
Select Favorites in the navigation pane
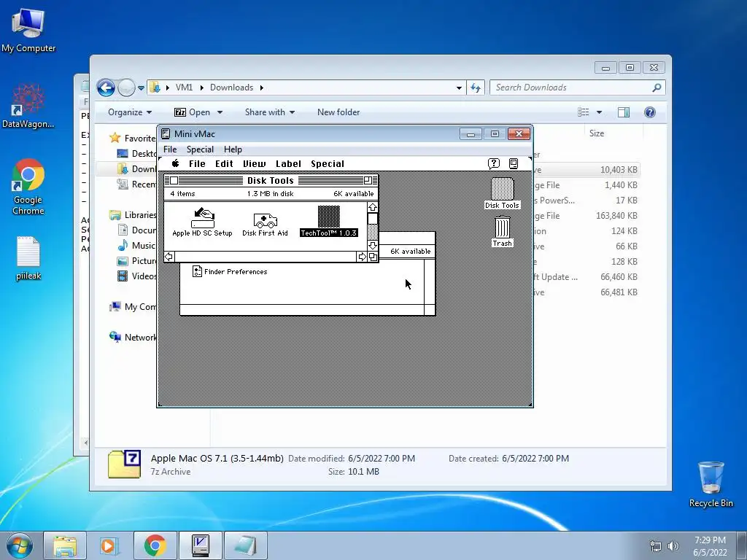click(x=133, y=138)
